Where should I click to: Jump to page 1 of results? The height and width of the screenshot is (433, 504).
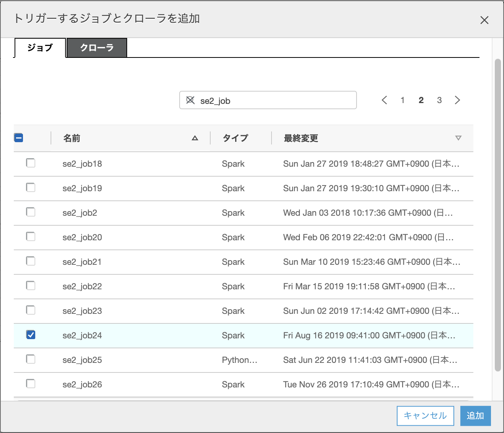[x=403, y=100]
